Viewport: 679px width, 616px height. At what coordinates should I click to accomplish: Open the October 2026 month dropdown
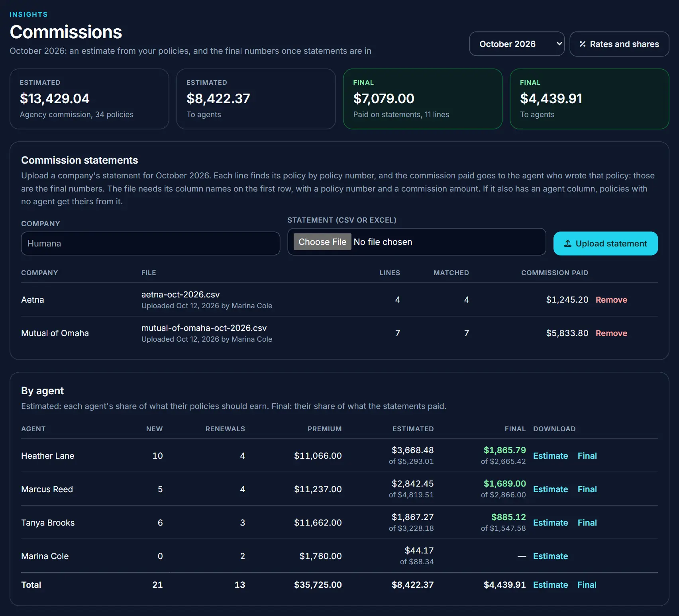tap(517, 44)
